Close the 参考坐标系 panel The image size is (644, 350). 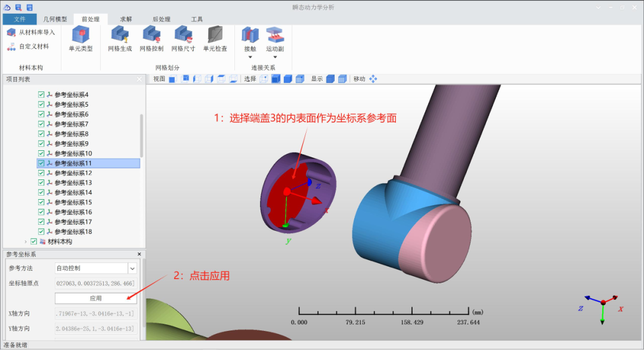pyautogui.click(x=139, y=254)
